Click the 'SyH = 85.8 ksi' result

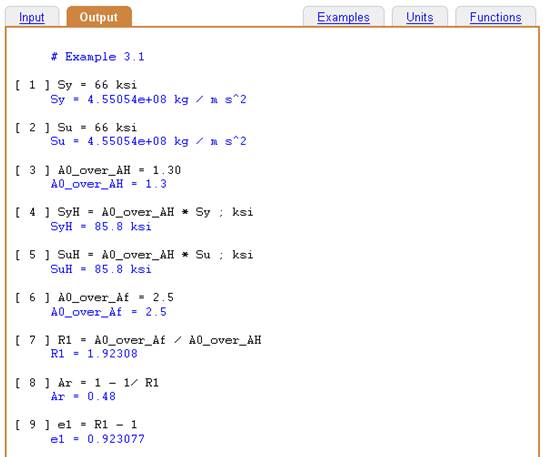(x=101, y=227)
